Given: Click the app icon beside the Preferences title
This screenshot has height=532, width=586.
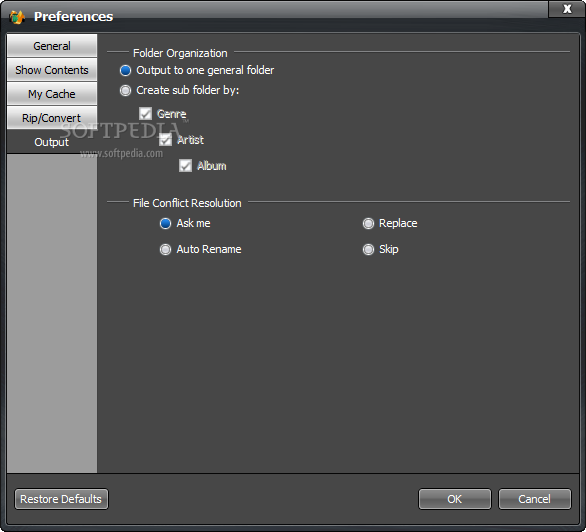Looking at the screenshot, I should click(x=17, y=17).
